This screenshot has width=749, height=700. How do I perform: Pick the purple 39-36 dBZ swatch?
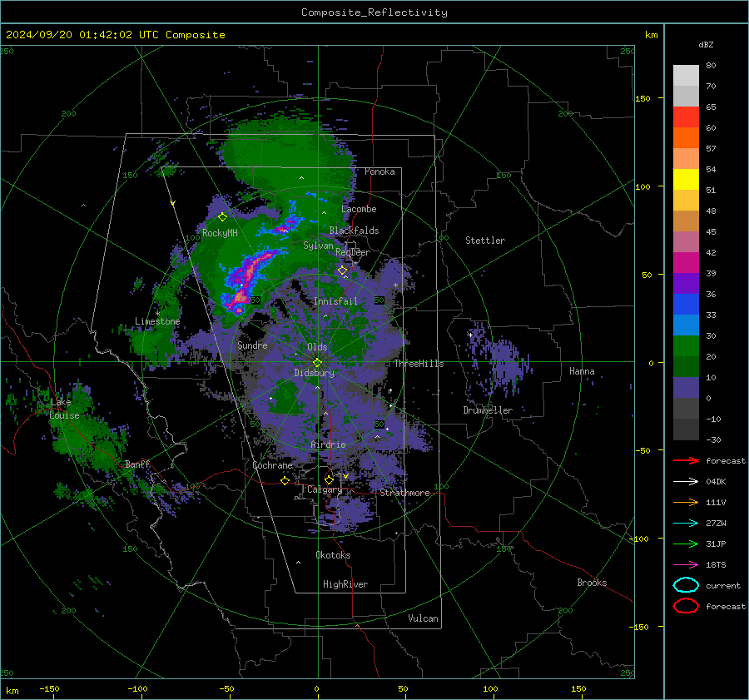(686, 283)
